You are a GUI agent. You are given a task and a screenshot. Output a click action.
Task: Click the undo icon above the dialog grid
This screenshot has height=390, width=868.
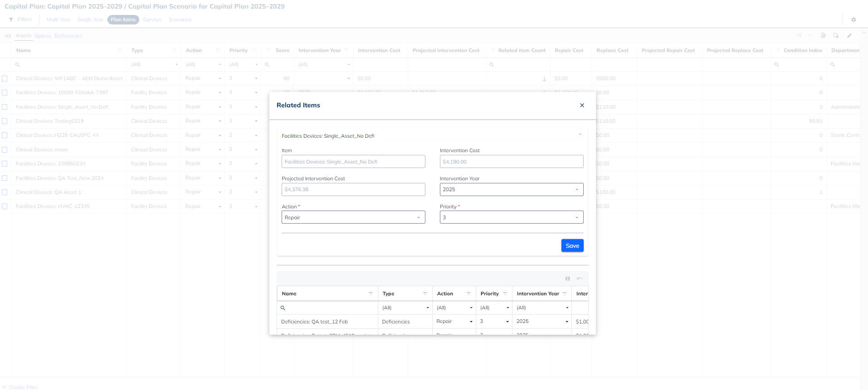[579, 278]
